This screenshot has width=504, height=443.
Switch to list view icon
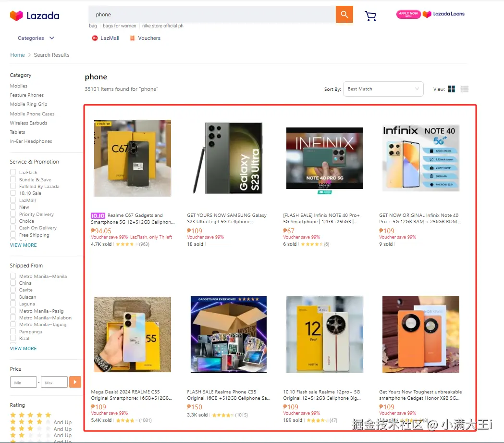pos(465,89)
